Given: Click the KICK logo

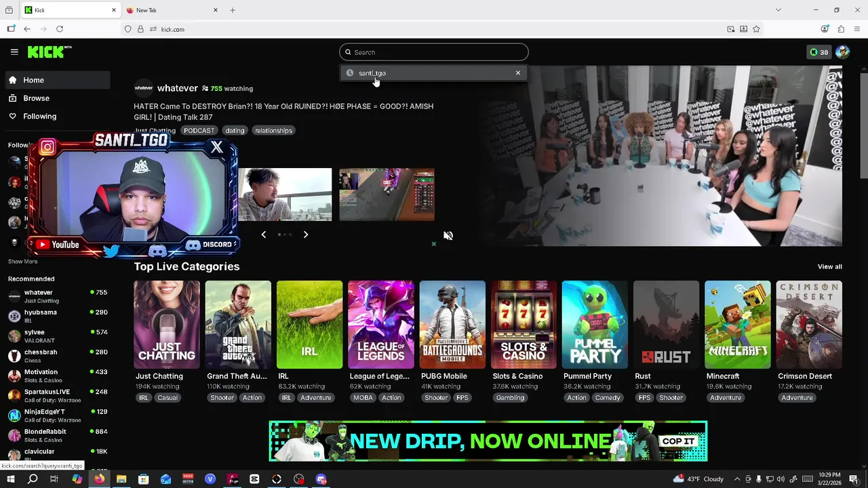Looking at the screenshot, I should click(49, 52).
